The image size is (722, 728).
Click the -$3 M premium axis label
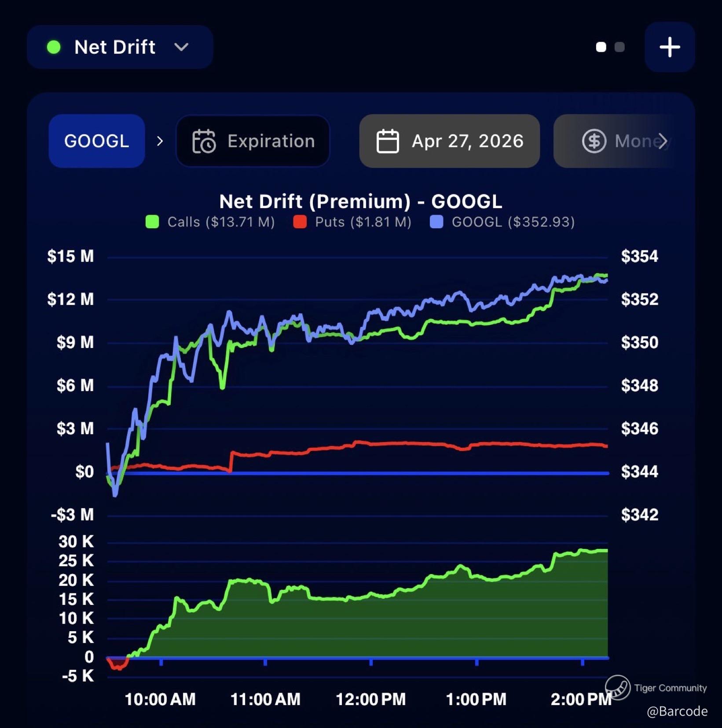pyautogui.click(x=72, y=515)
